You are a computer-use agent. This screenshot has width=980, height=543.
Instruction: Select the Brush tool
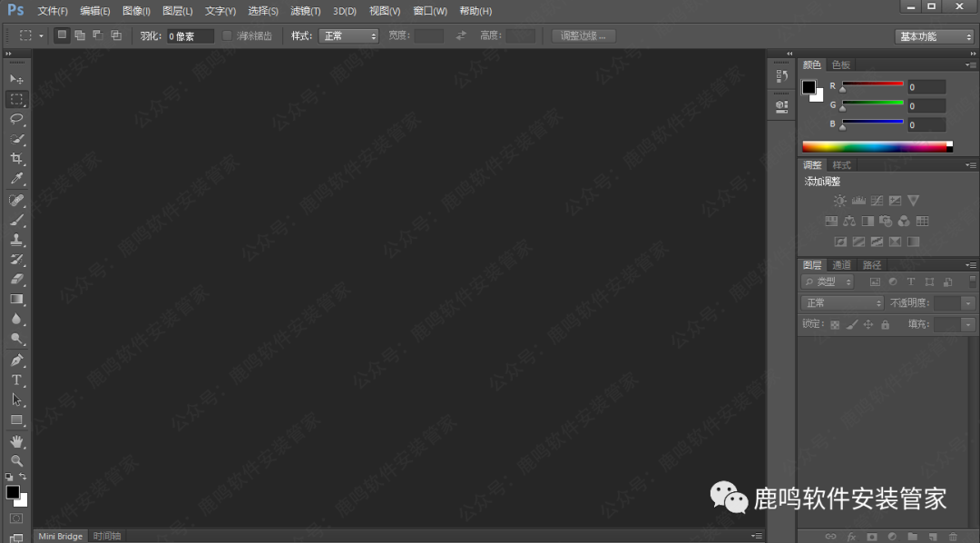click(x=16, y=220)
